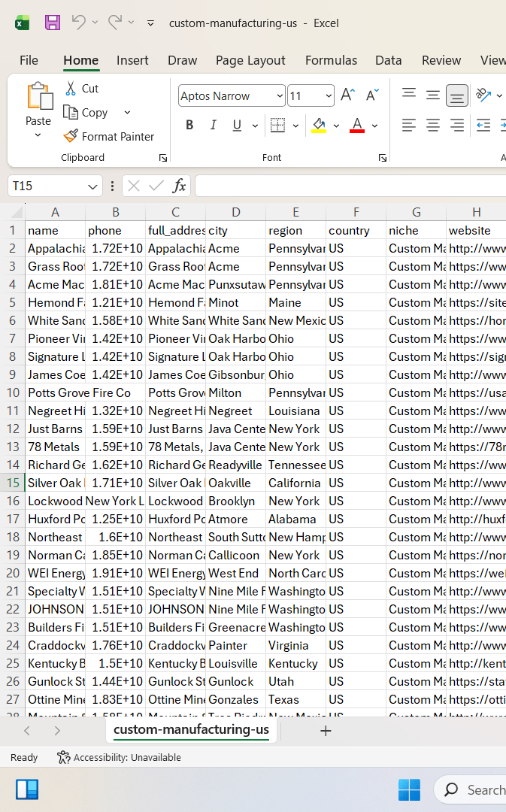Screen dimensions: 506x812
Task: Set top vertical alignment
Action: pyautogui.click(x=408, y=94)
